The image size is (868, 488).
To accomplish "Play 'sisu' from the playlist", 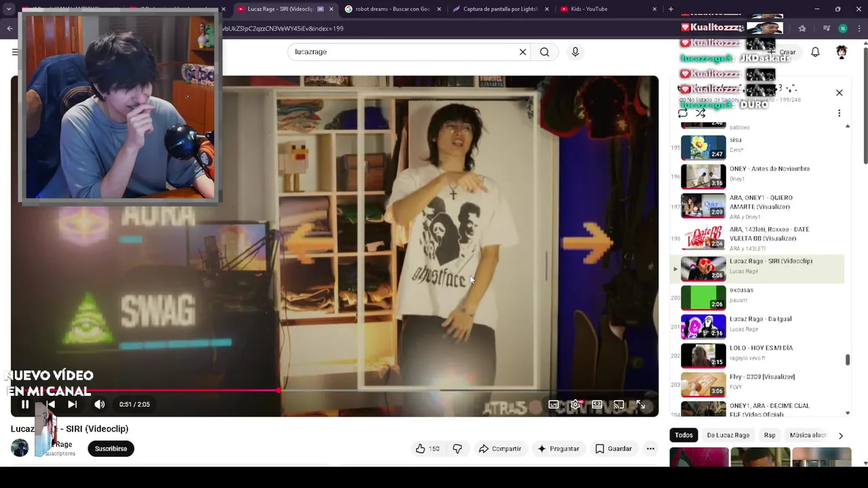I will tap(757, 147).
